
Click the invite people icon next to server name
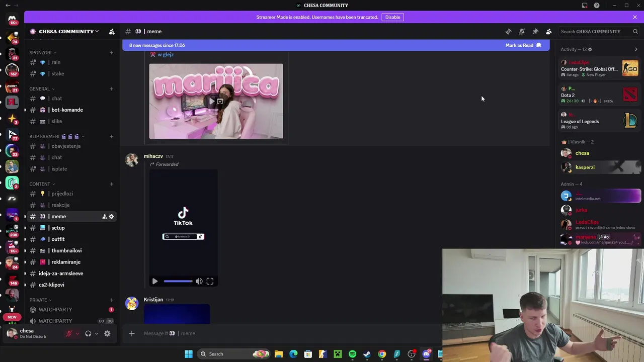112,31
